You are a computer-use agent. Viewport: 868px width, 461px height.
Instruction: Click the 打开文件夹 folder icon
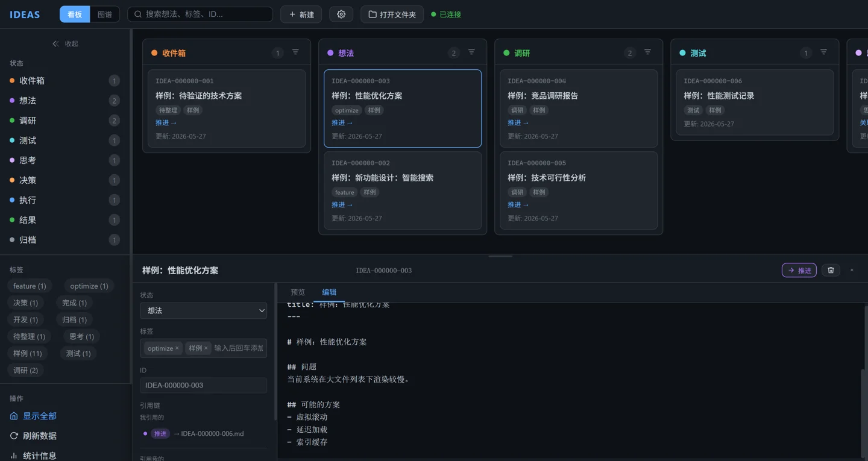[373, 14]
